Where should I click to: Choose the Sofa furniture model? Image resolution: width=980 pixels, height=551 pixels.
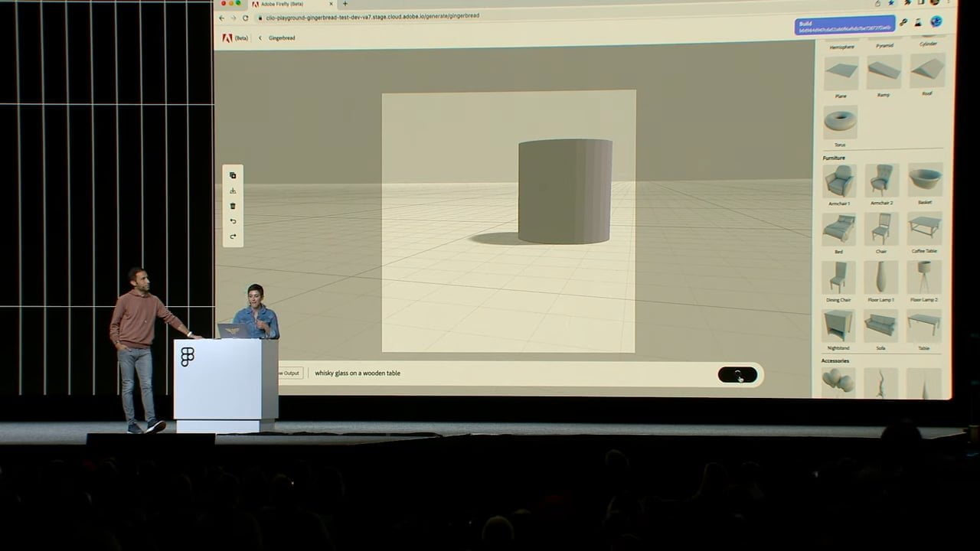pyautogui.click(x=881, y=325)
